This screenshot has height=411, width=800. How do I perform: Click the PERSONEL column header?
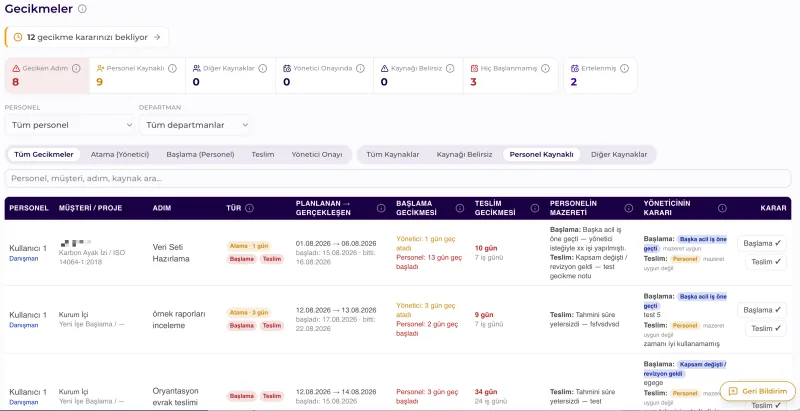click(x=29, y=208)
